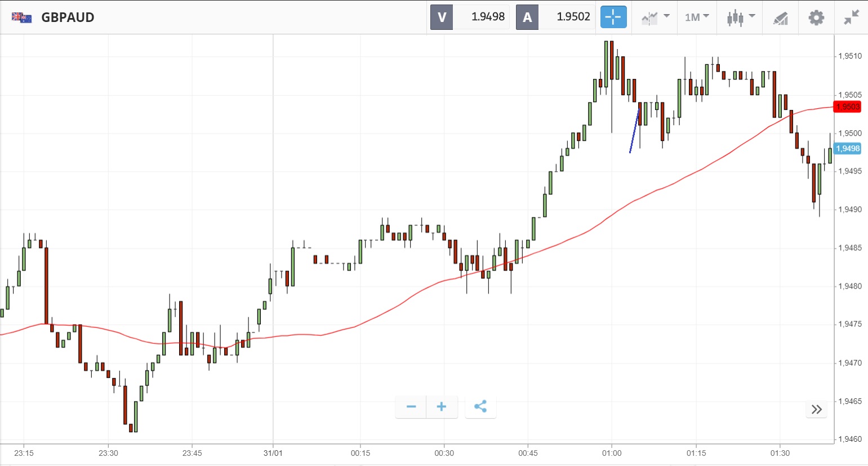Viewport: 868px width, 466px height.
Task: Jump to latest with double-arrow button
Action: 816,410
